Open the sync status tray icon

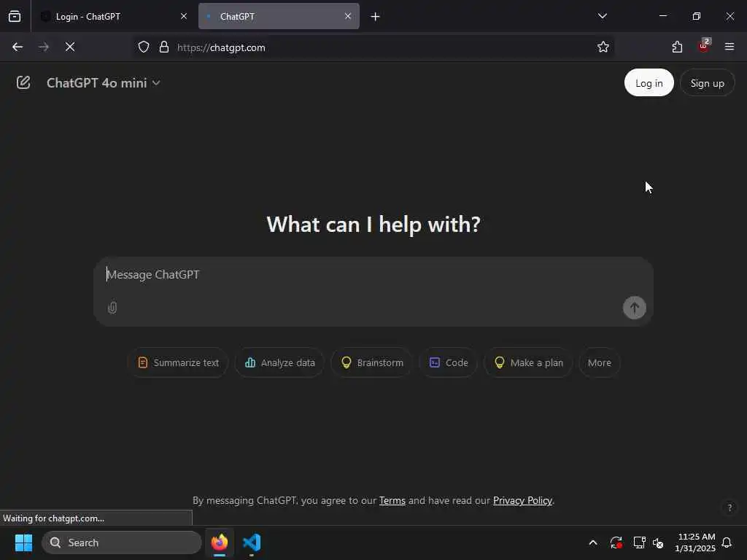tap(616, 542)
